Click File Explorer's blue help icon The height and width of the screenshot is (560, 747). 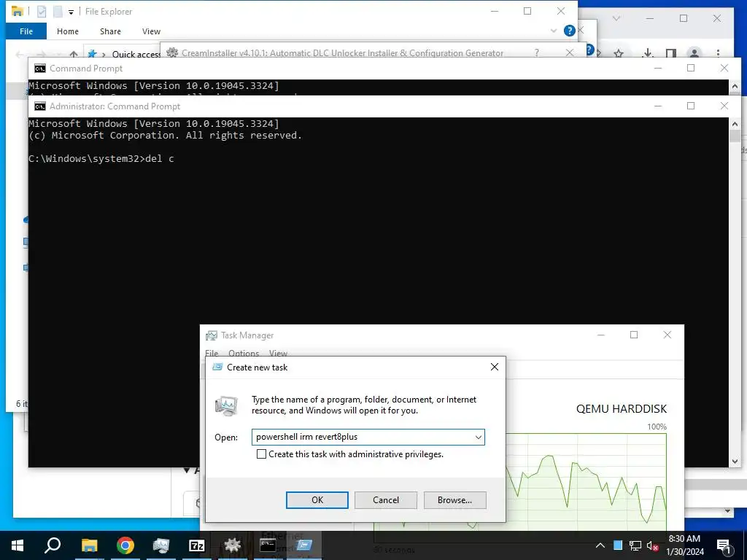coord(569,31)
